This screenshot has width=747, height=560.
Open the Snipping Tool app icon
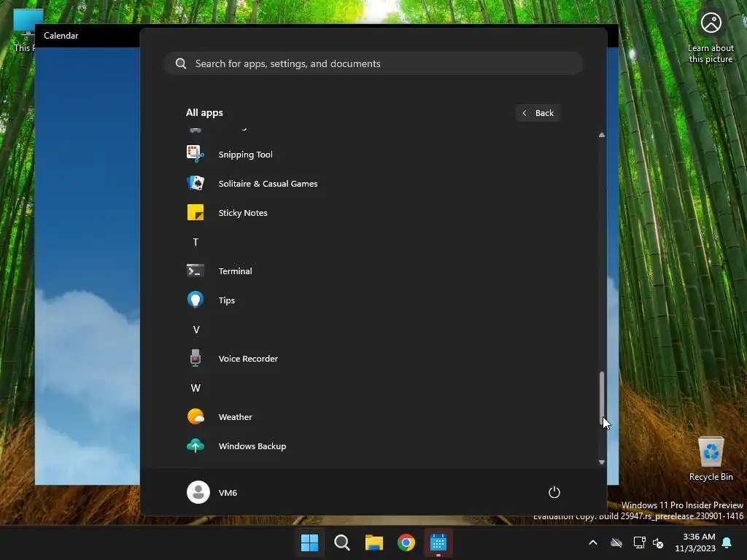click(196, 155)
